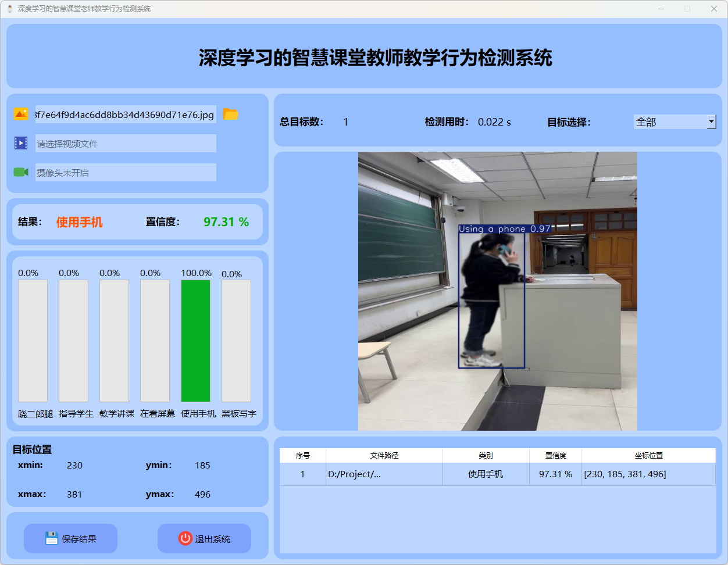The width and height of the screenshot is (728, 565).
Task: Minimize the application window
Action: point(661,9)
